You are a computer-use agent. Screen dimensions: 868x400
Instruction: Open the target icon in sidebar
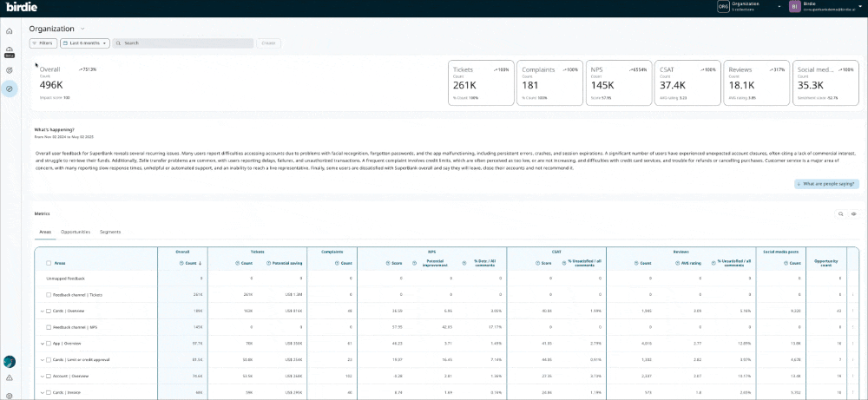click(x=10, y=69)
